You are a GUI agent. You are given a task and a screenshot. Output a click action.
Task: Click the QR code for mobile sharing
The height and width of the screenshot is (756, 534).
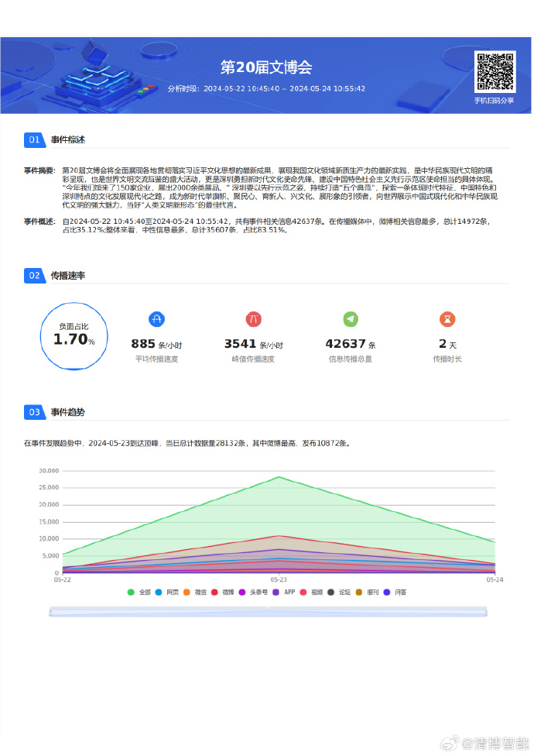[x=495, y=71]
